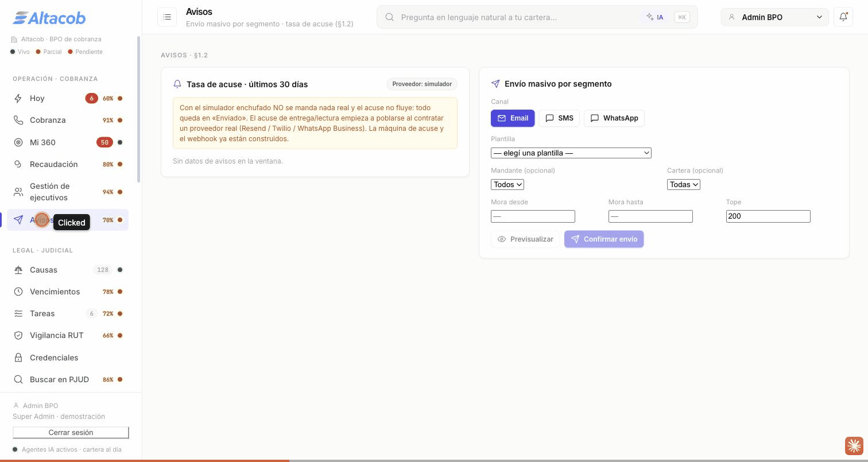Open Mi 360 sidebar item
Viewport: 868px width, 462px height.
click(68, 142)
